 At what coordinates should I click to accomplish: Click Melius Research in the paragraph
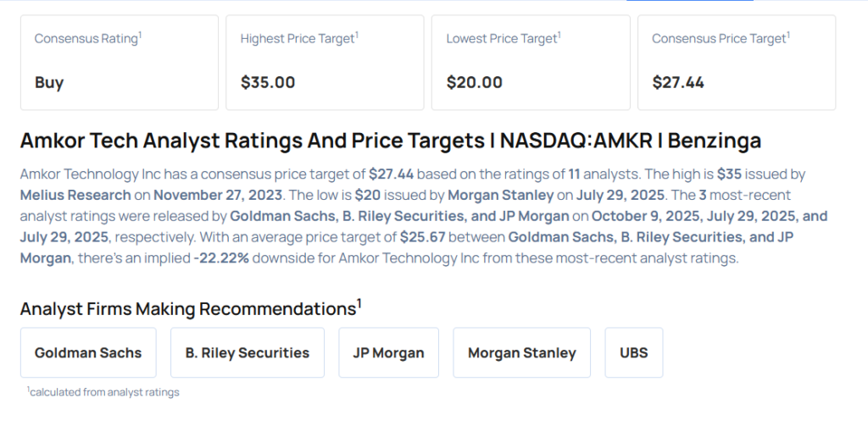point(75,195)
